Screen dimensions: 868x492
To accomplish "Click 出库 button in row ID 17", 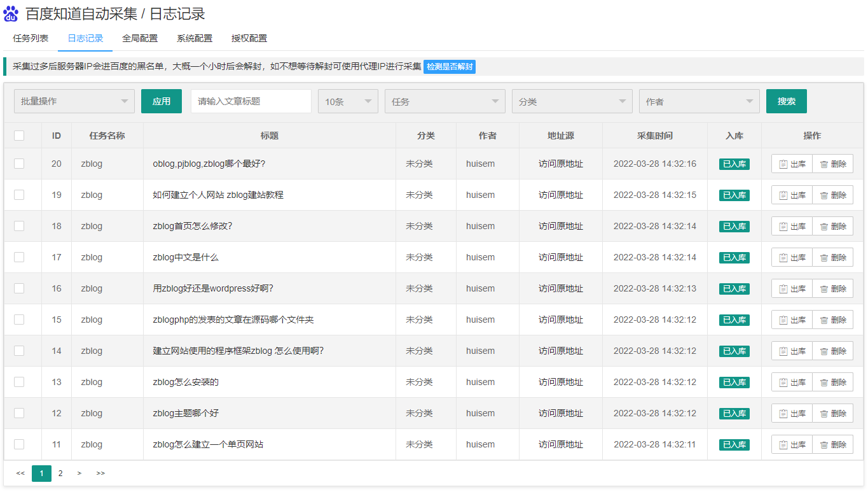I will tap(792, 257).
